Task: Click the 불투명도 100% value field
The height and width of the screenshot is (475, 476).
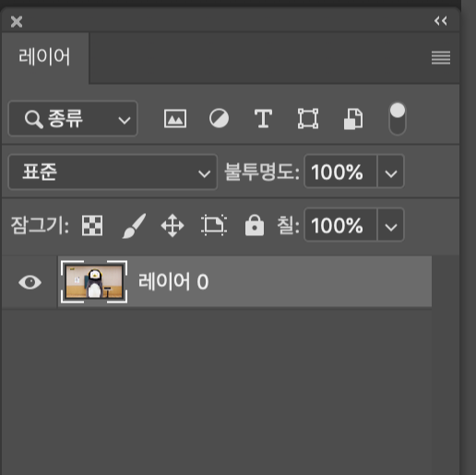Action: (x=340, y=172)
